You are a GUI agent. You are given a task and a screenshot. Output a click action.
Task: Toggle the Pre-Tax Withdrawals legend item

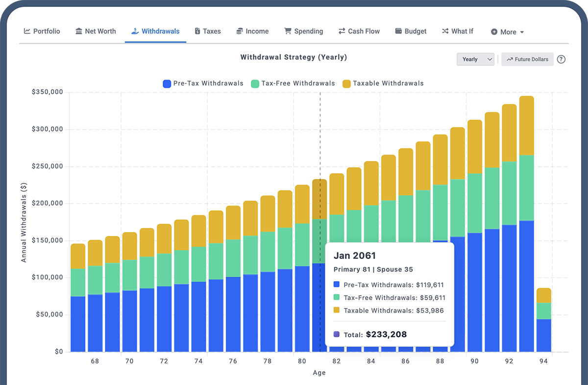tap(203, 83)
